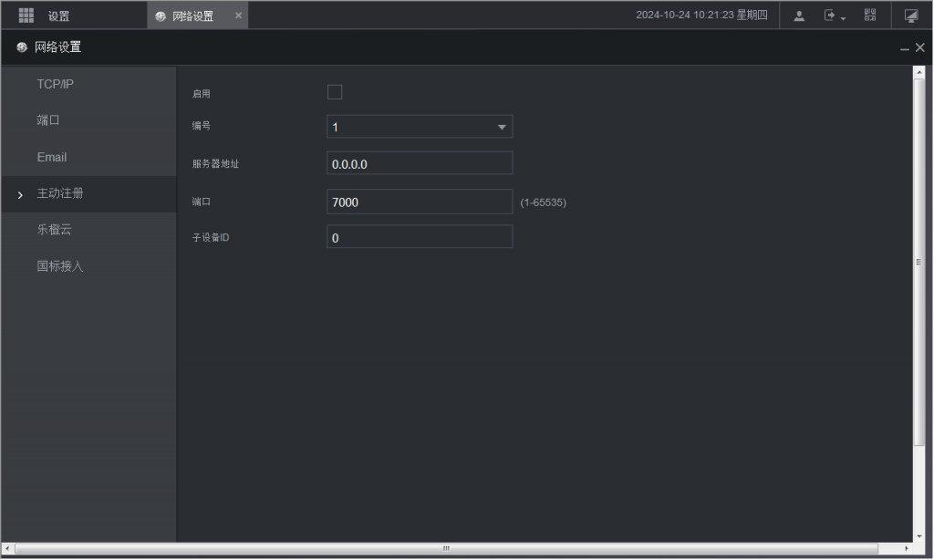Click the grid main menu icon
This screenshot has height=560, width=934.
point(26,16)
